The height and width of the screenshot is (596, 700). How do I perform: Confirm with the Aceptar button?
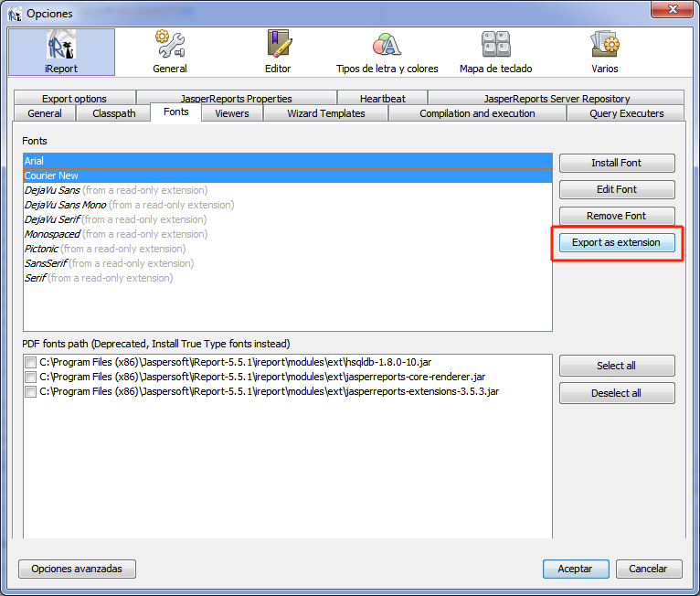point(576,569)
